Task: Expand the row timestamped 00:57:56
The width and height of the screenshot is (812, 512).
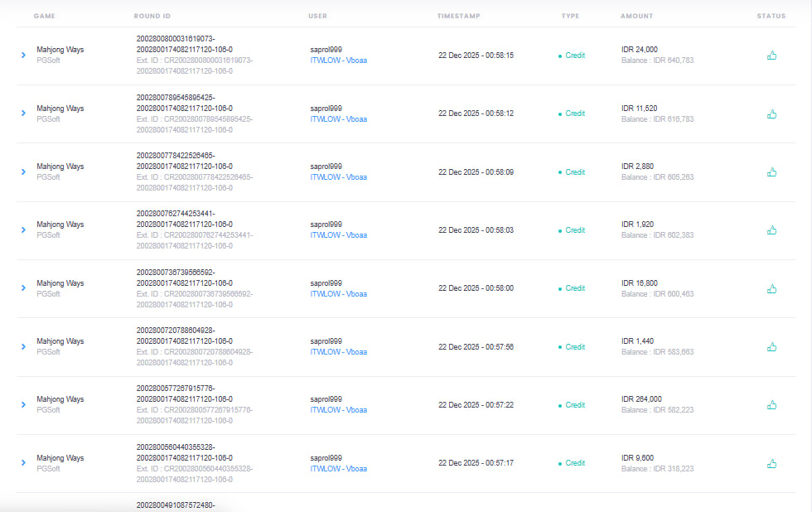Action: coord(23,347)
